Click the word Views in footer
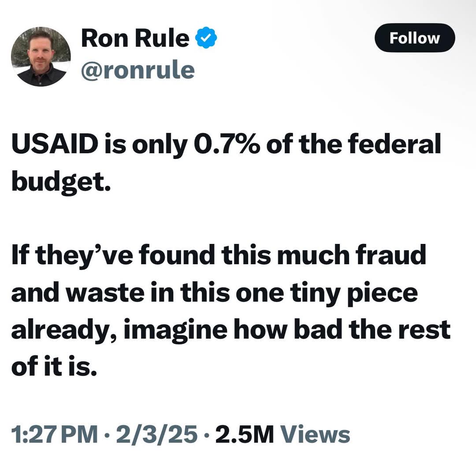 pyautogui.click(x=315, y=434)
